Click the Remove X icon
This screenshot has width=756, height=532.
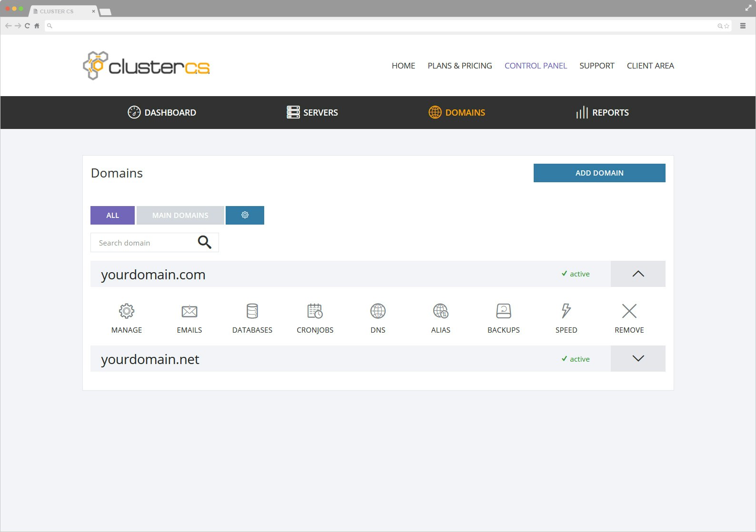629,311
